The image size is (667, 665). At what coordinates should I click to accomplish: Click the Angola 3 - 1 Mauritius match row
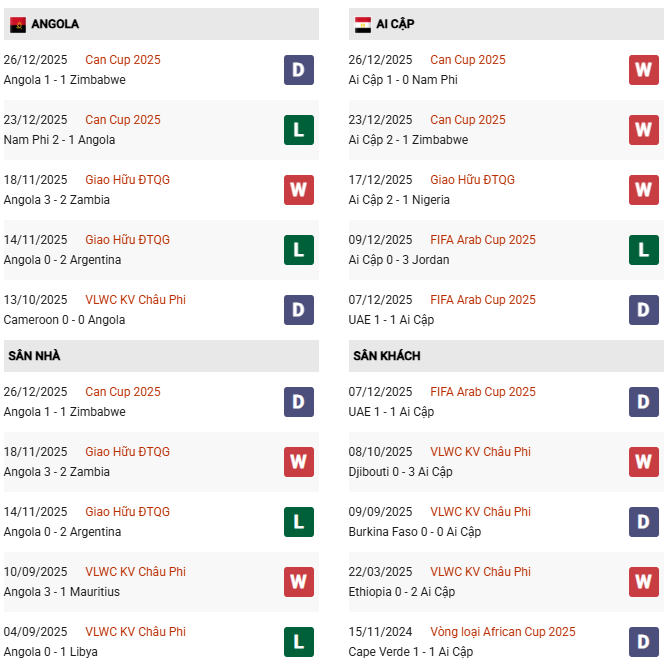tap(62, 592)
